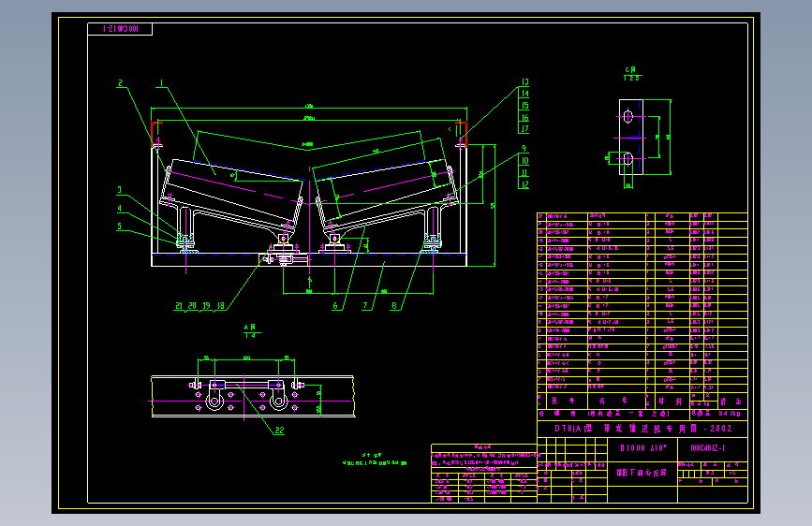Click part callout number 22

coord(280,431)
